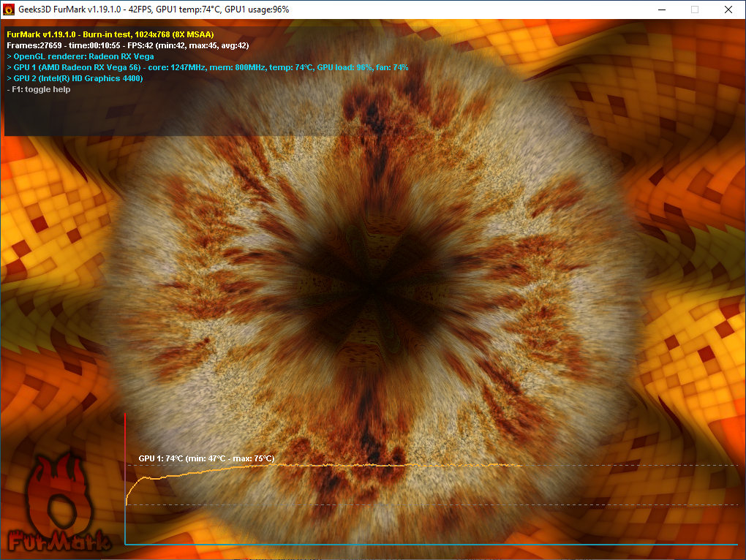Screen dimensions: 746x560
Task: Click the 'GPU 1: 74°C (min: 47°C - max: 75°C)' graph label
Action: [x=206, y=458]
